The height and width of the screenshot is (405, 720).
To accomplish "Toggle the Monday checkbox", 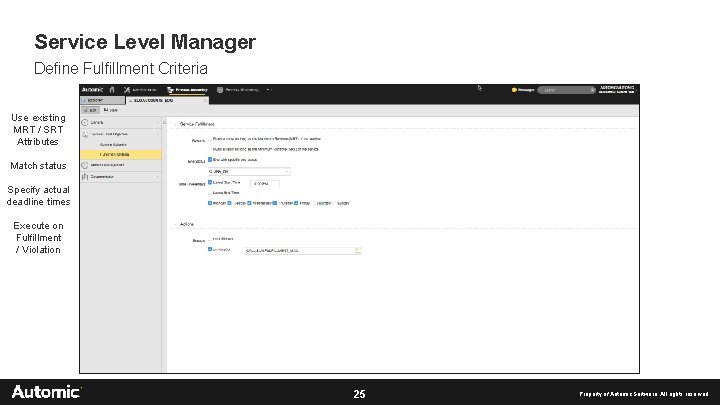I will click(210, 203).
